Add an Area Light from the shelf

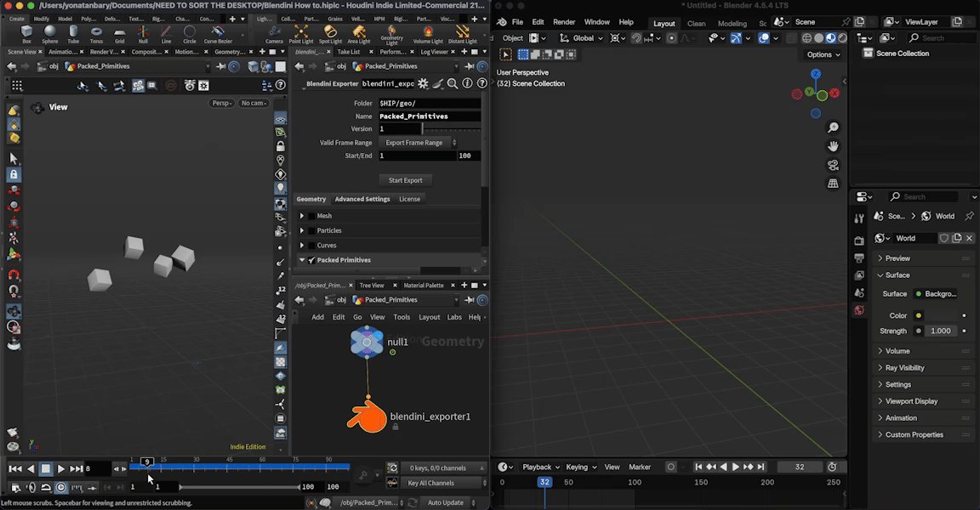[x=359, y=34]
